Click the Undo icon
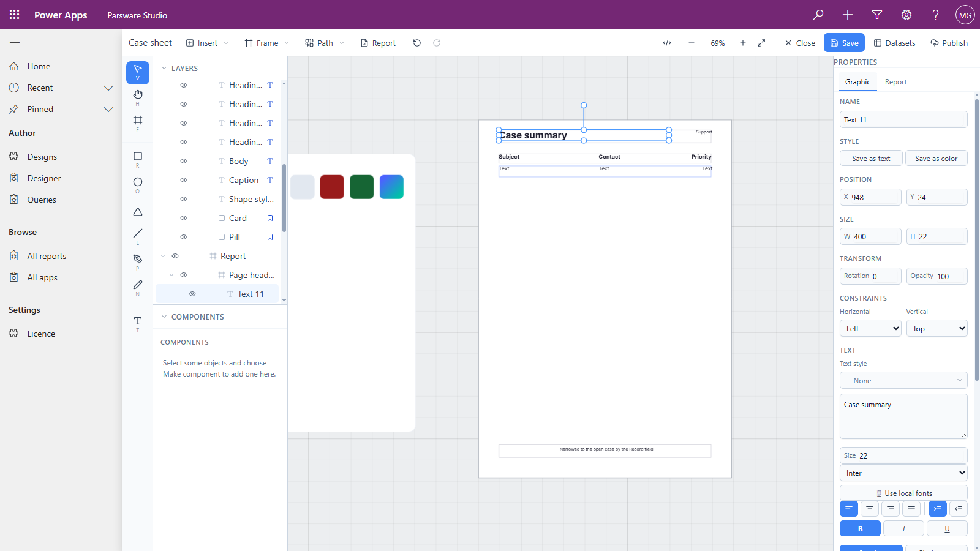980x551 pixels. 417,43
